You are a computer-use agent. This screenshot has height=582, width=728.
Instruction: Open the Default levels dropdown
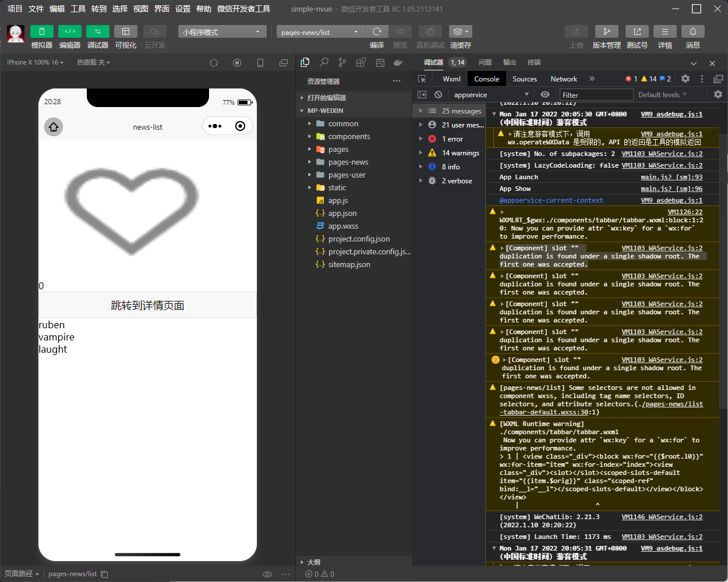662,95
